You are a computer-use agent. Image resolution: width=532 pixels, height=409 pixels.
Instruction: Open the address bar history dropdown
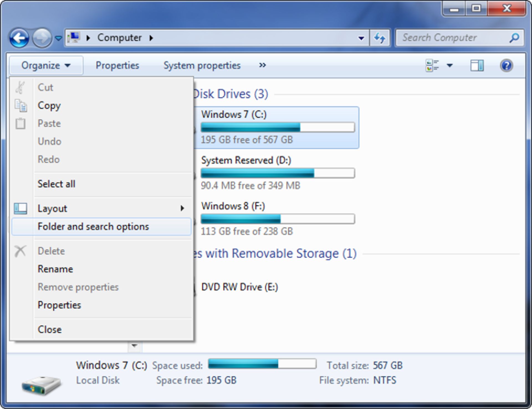[x=361, y=38]
